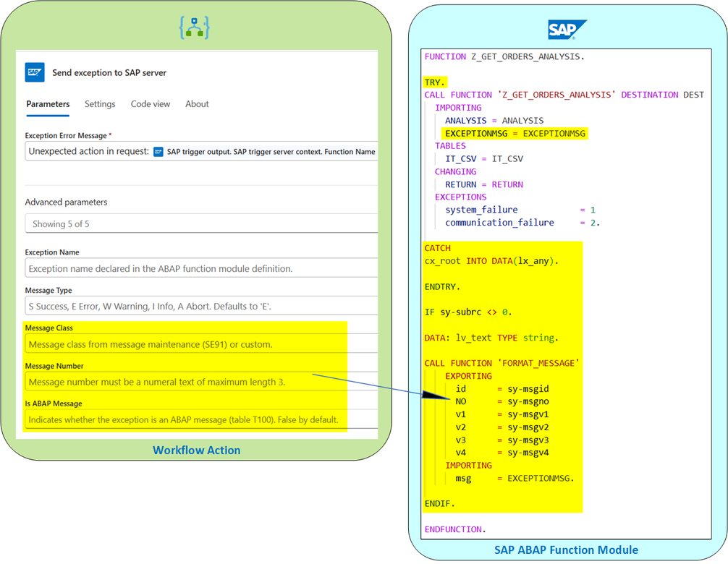
Task: Click the 'TABLES' keyword in code
Action: pyautogui.click(x=450, y=146)
